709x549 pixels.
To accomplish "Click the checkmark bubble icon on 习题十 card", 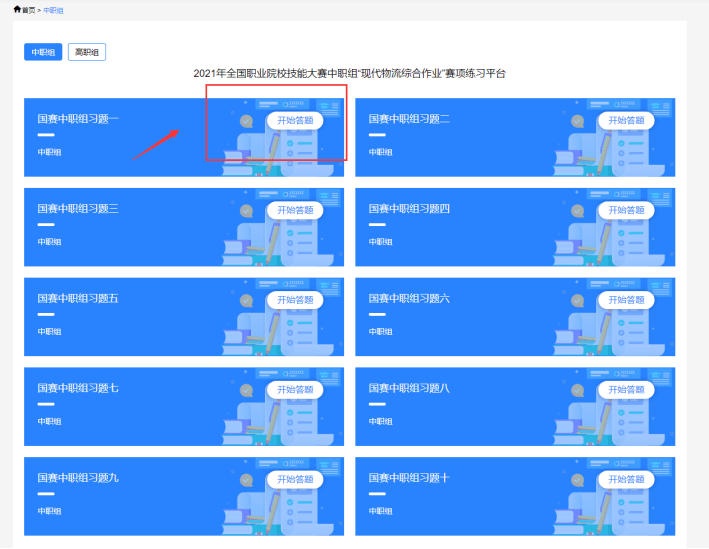I will coord(577,480).
